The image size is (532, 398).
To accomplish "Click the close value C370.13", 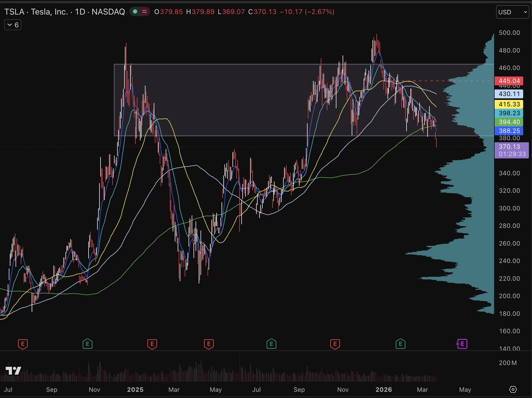I will click(262, 12).
